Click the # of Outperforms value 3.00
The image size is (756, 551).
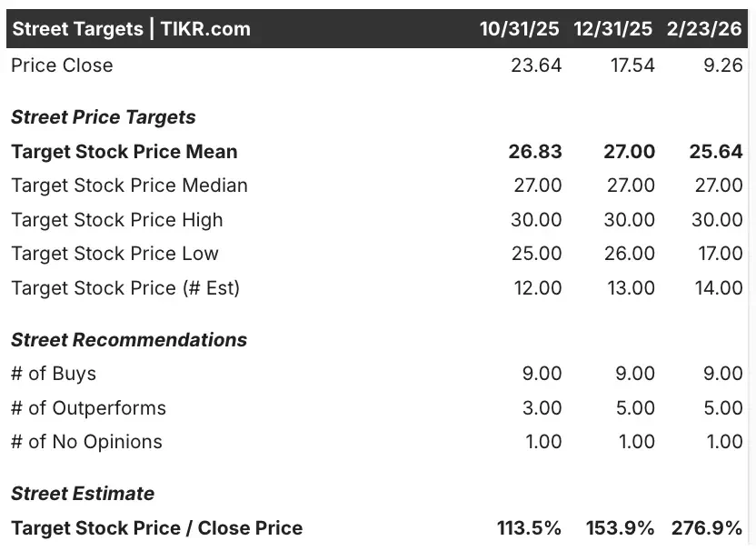(542, 408)
